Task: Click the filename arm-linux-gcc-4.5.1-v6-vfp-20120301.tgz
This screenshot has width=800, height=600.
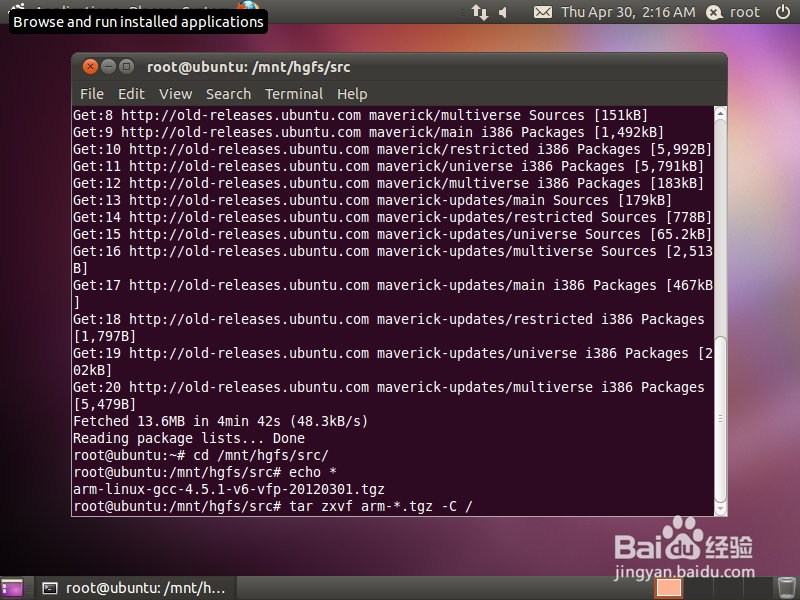Action: 229,489
